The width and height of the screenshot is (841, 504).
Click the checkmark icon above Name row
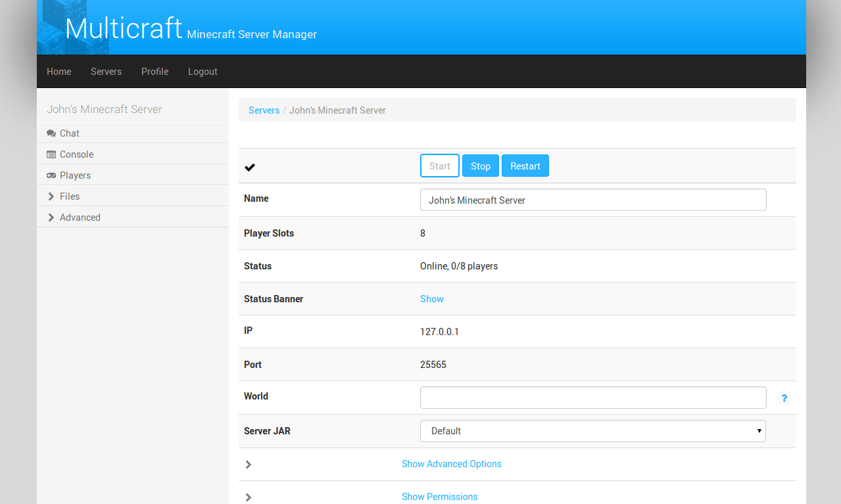(250, 167)
